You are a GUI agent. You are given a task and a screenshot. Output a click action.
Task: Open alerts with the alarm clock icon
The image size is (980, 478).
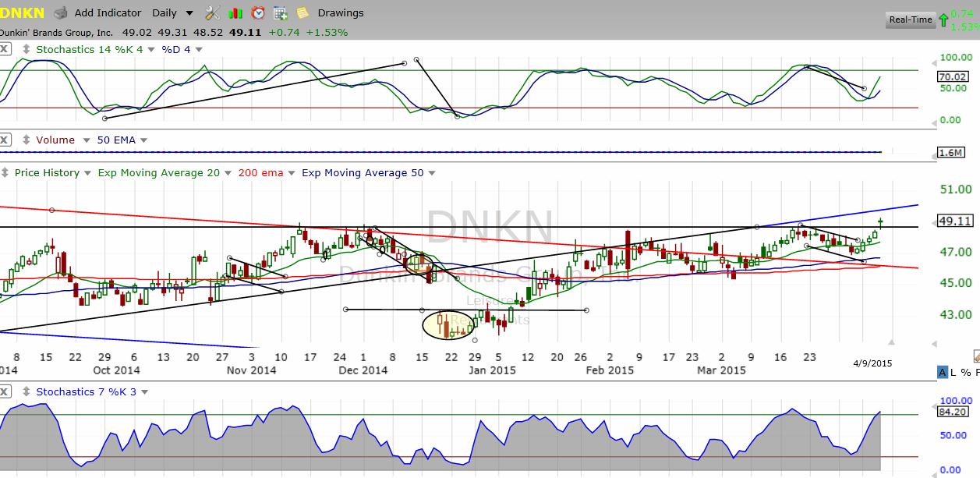[x=257, y=12]
